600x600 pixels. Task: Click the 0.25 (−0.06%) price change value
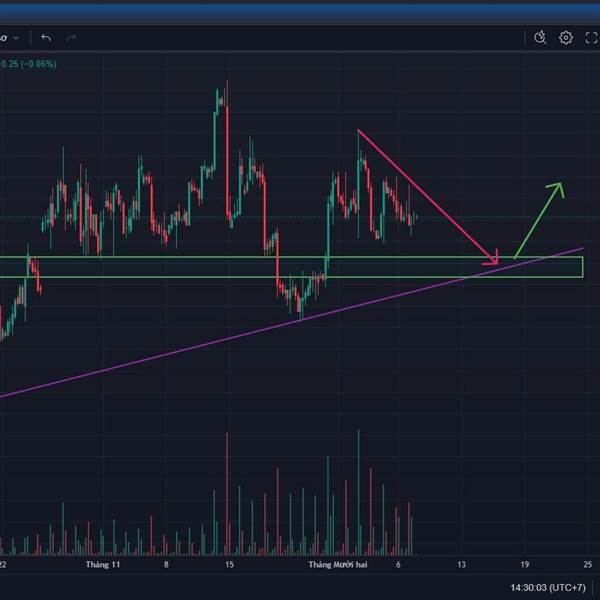[28, 64]
